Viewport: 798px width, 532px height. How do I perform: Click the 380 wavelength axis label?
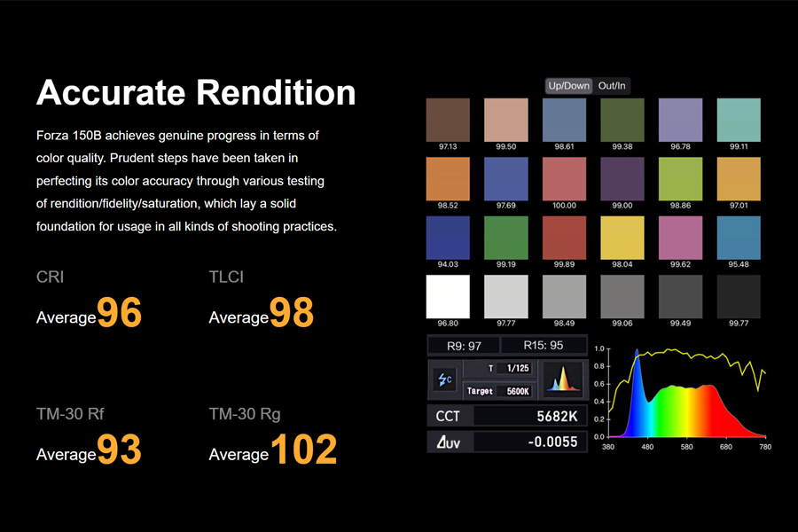[x=608, y=447]
